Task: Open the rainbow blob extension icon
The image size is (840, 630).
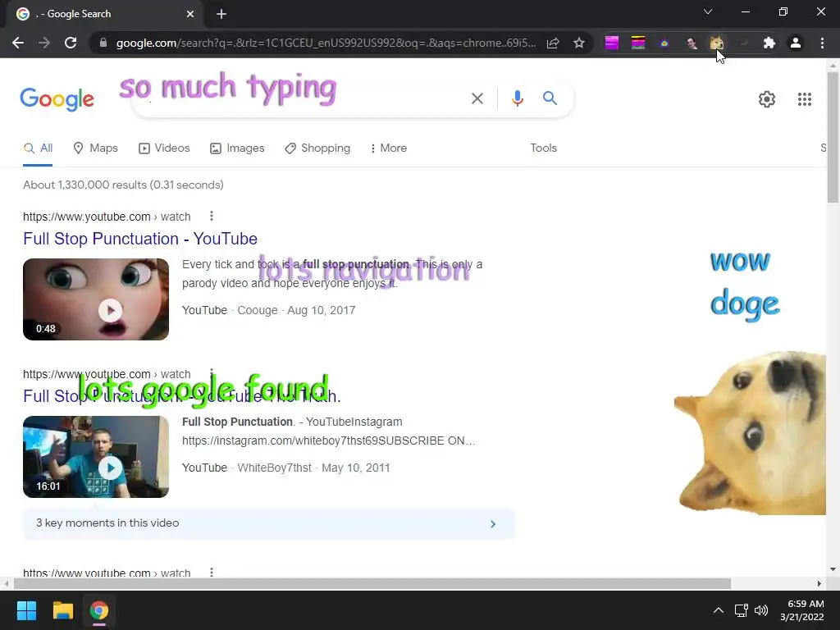Action: pyautogui.click(x=664, y=43)
